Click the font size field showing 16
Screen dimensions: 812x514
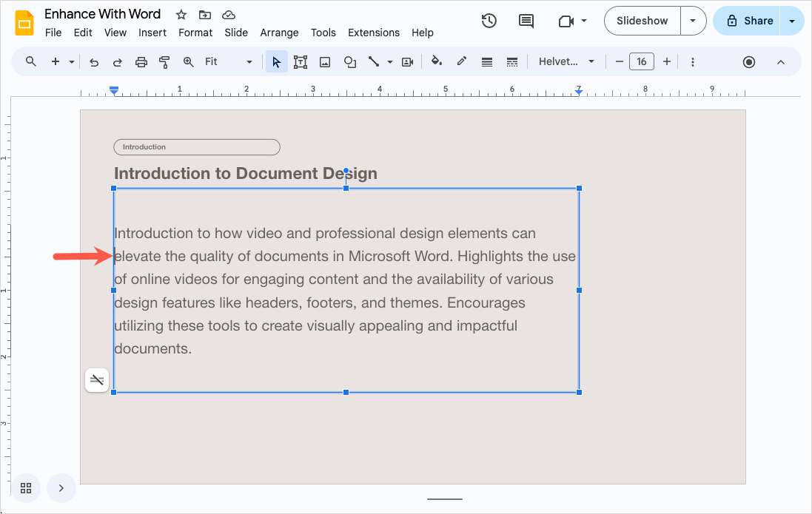tap(642, 61)
